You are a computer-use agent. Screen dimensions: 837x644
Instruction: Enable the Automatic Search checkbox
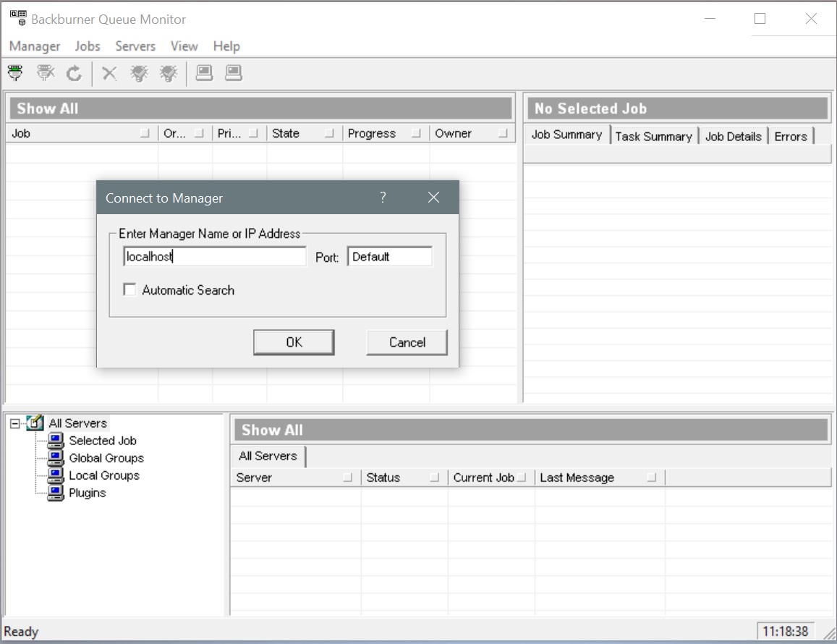(129, 289)
